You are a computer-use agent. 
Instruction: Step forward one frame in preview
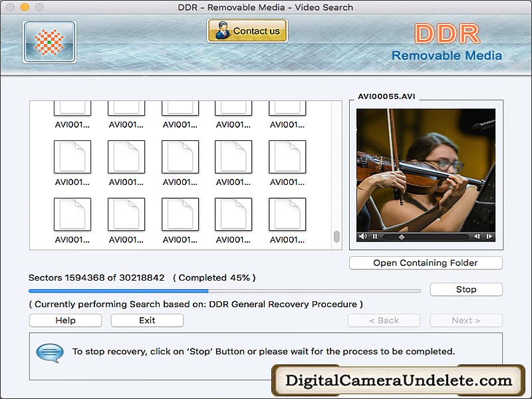pyautogui.click(x=489, y=236)
